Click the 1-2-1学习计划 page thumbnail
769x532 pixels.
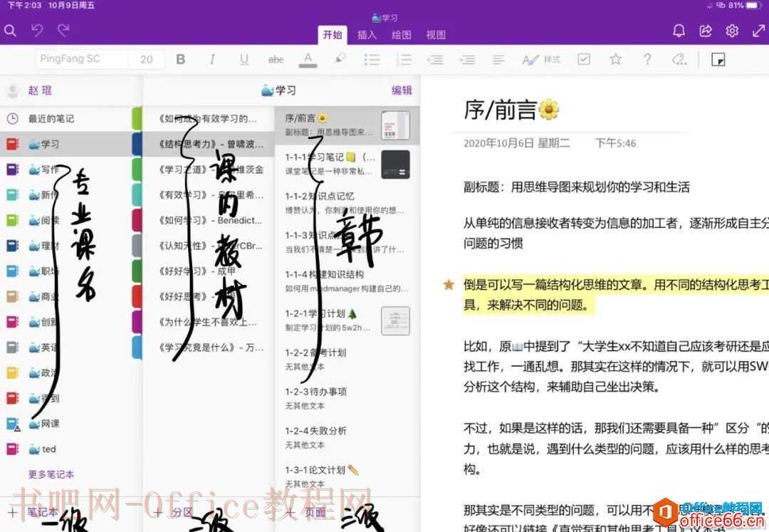395,320
